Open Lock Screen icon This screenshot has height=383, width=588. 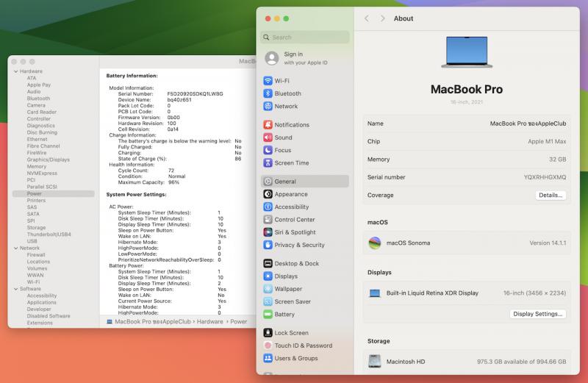(x=268, y=333)
